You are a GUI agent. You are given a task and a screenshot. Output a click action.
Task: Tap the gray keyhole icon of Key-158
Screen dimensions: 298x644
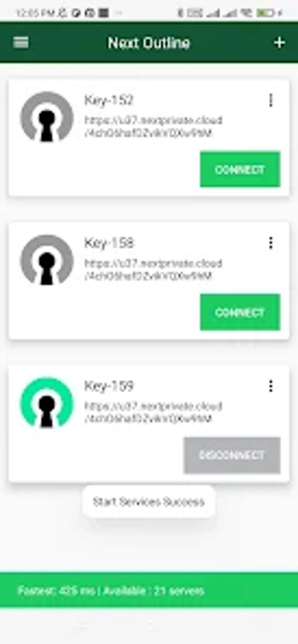tap(47, 260)
